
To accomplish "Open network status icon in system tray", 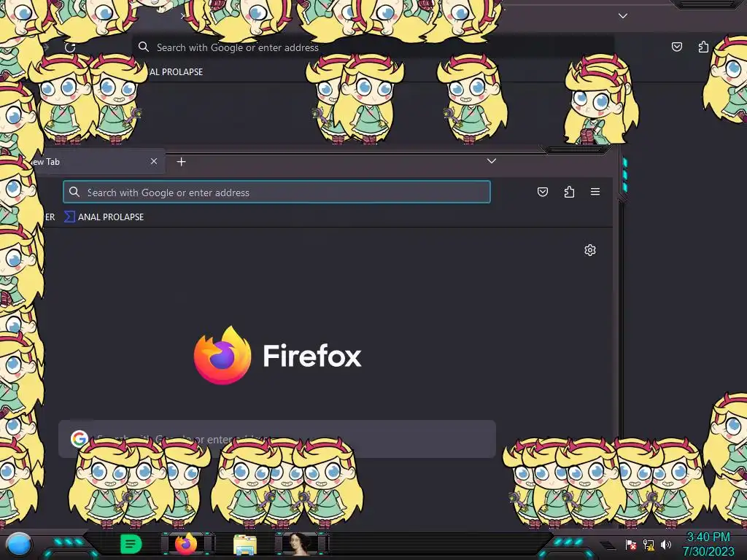I will coord(649,544).
